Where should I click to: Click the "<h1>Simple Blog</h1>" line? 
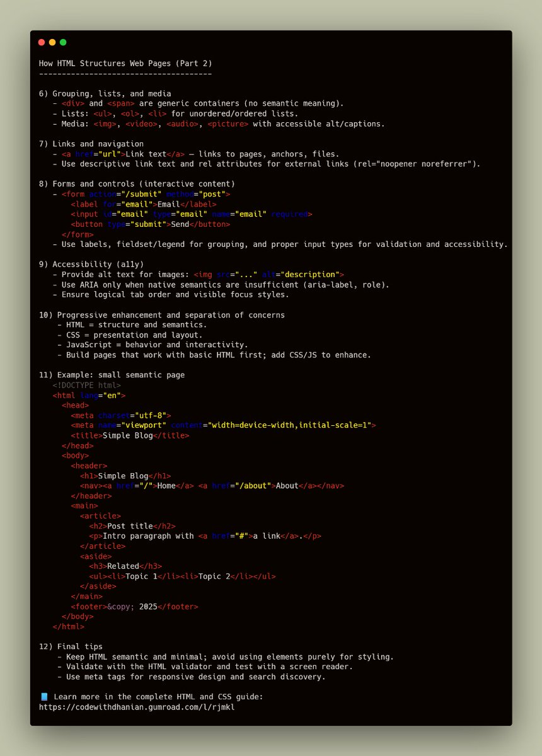125,476
